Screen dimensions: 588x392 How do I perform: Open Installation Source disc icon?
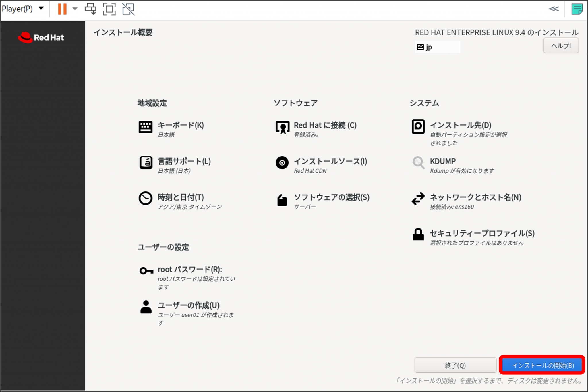point(282,163)
